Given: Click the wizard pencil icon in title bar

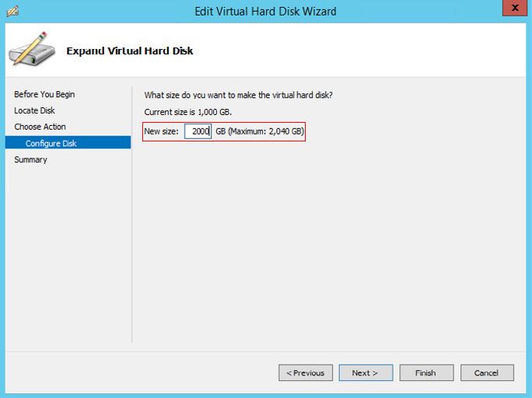Looking at the screenshot, I should pos(12,11).
